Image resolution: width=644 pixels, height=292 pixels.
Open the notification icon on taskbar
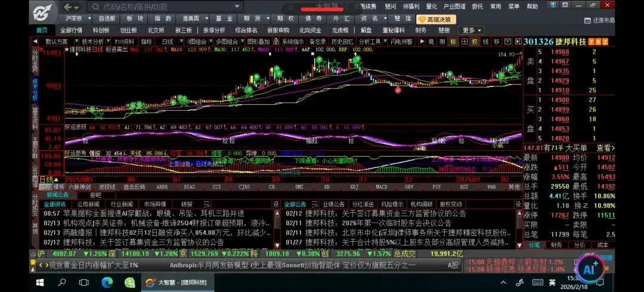[x=601, y=282]
